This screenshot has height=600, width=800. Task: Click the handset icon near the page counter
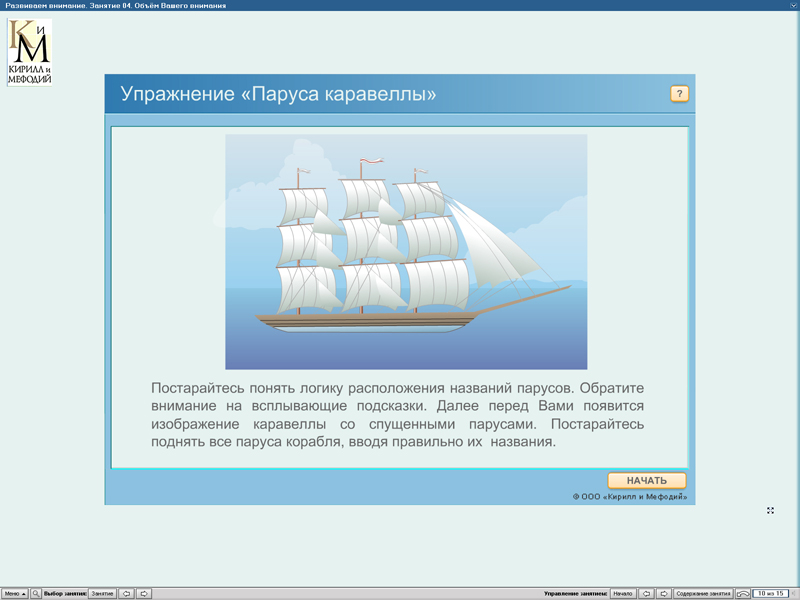(x=741, y=592)
